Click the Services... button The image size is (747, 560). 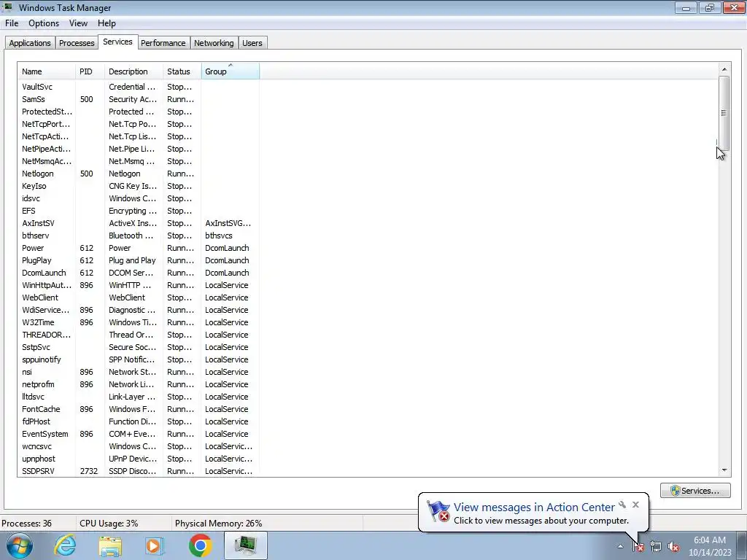coord(695,491)
